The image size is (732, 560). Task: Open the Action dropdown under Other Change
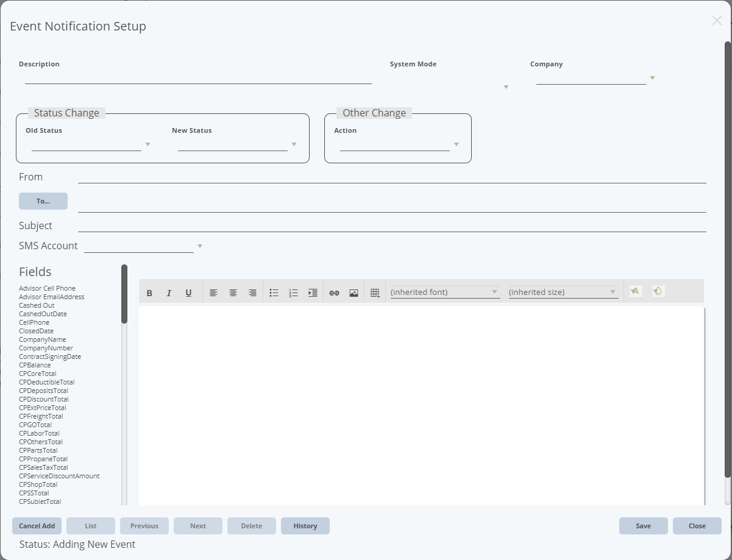pos(456,144)
